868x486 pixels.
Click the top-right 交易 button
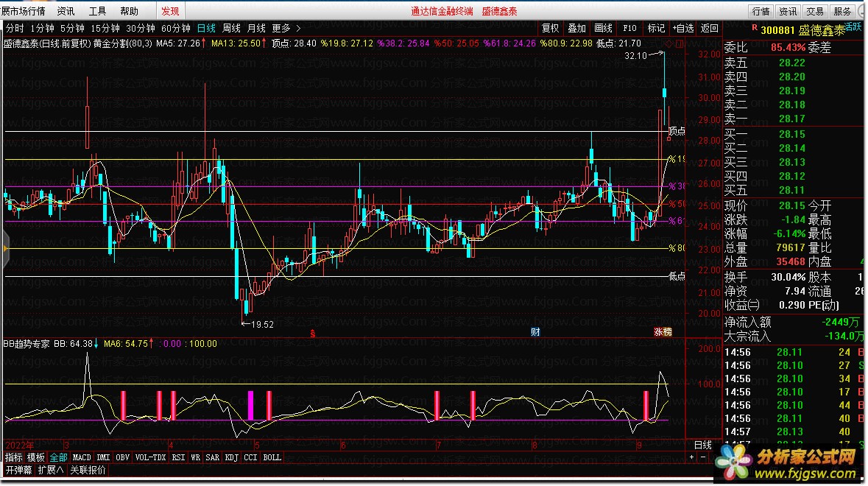coord(814,11)
